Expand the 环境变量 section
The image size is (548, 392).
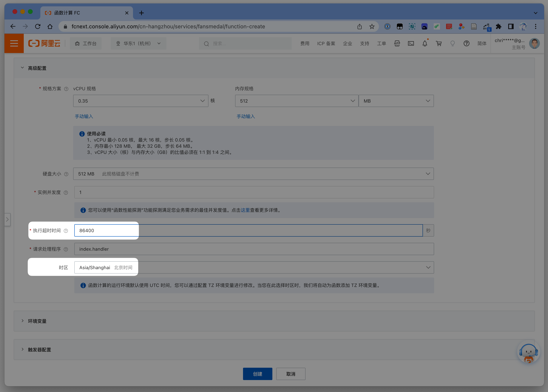(37, 321)
